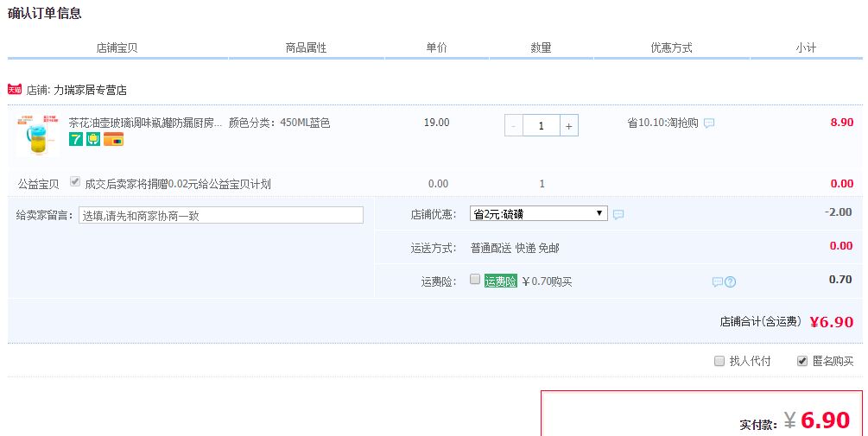Click the Tmall logo icon beside store name
The width and height of the screenshot is (868, 436).
pos(15,89)
